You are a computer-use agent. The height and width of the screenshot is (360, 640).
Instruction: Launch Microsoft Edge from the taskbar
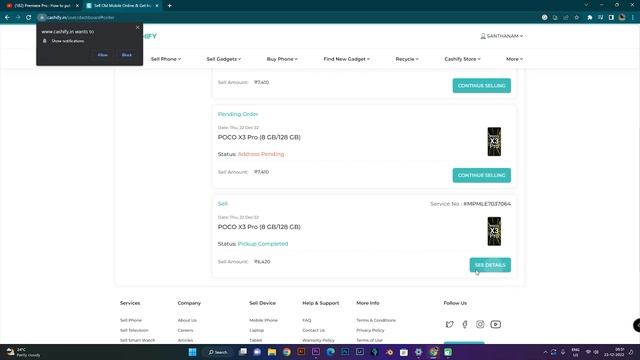coord(331,352)
